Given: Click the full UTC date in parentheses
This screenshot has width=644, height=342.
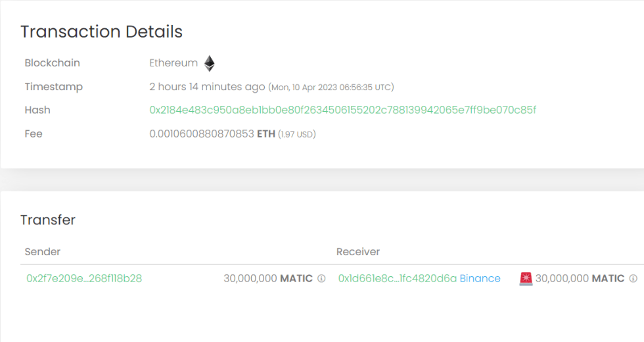Looking at the screenshot, I should point(331,87).
